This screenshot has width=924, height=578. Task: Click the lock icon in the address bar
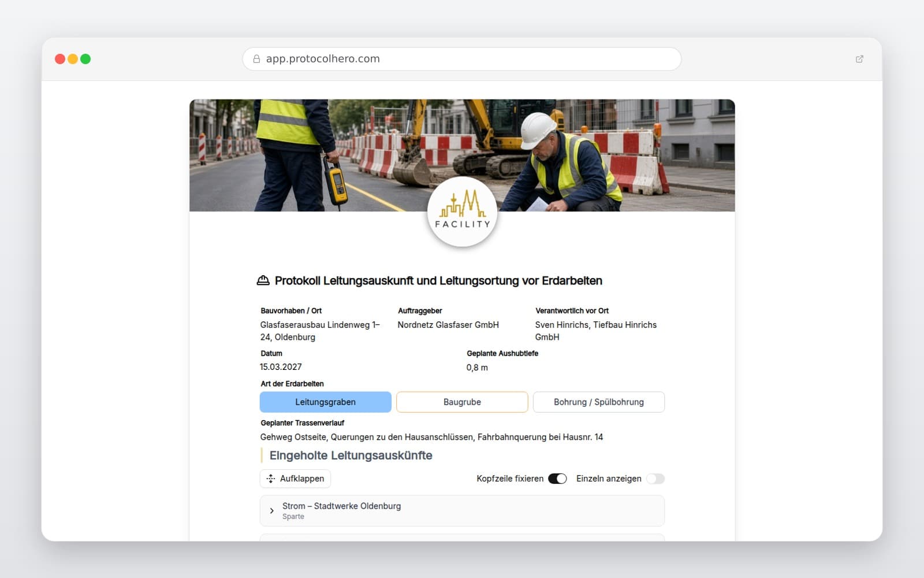(x=256, y=59)
